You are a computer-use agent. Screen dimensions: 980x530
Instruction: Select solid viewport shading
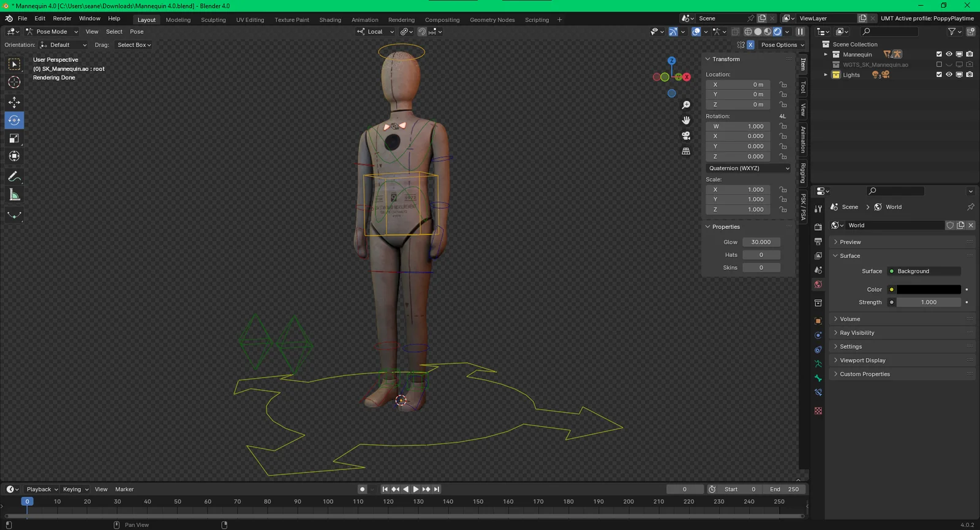pos(758,32)
